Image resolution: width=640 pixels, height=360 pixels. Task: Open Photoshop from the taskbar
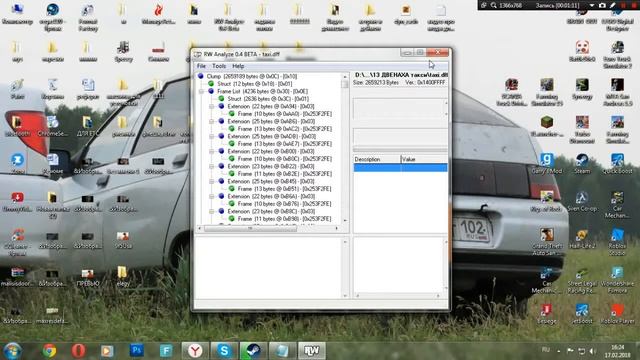coord(137,351)
